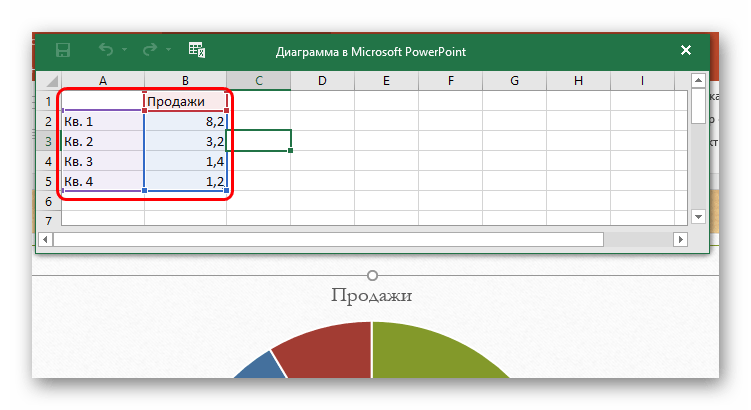This screenshot has height=410, width=751.
Task: Select the red pie slice in chart
Action: [330, 352]
